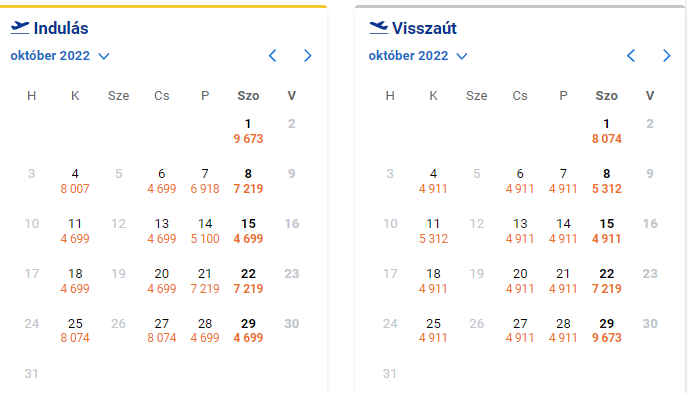The image size is (695, 393).
Task: Choose departure date 4 priced 8 007
Action: 75,181
